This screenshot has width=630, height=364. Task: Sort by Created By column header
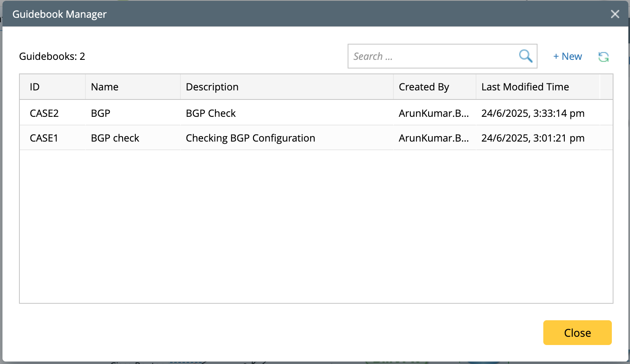[424, 87]
